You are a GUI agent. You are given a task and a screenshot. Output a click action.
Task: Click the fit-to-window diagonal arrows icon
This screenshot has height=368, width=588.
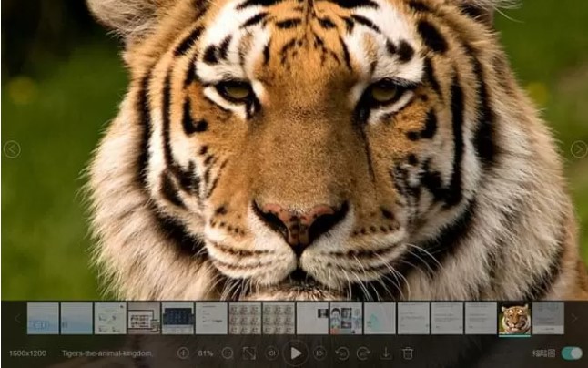[x=249, y=353]
